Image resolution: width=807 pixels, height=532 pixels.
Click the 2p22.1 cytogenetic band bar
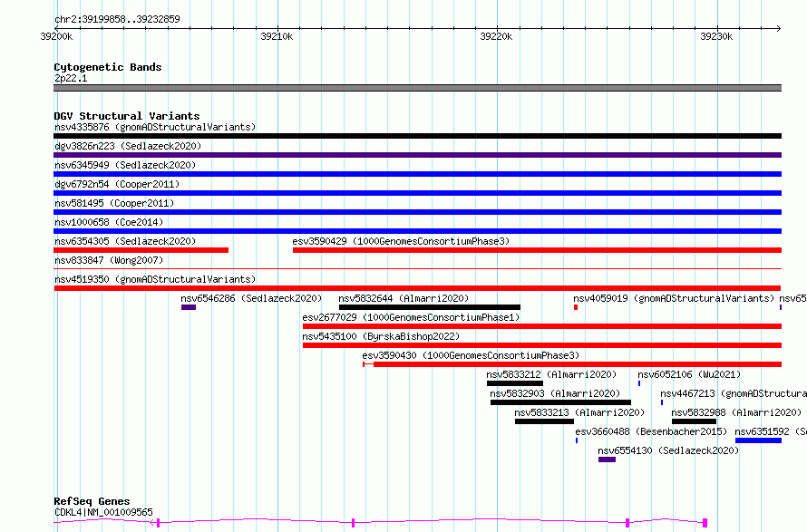click(x=417, y=88)
